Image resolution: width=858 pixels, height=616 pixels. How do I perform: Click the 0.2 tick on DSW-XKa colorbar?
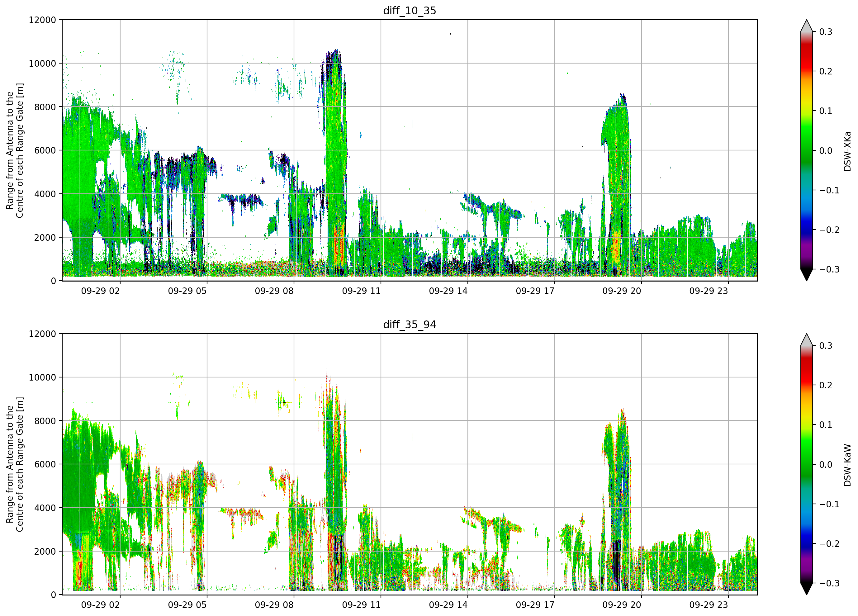[x=826, y=72]
